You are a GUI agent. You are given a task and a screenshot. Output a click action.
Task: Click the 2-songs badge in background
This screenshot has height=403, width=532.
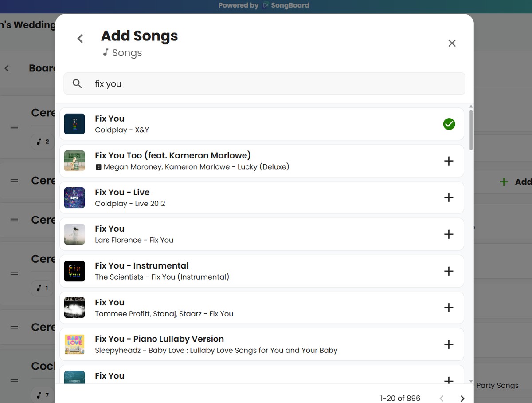(x=43, y=142)
